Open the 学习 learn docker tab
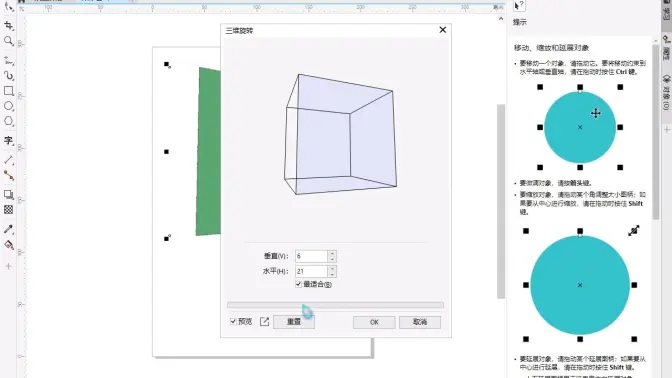The height and width of the screenshot is (378, 672). [x=666, y=12]
